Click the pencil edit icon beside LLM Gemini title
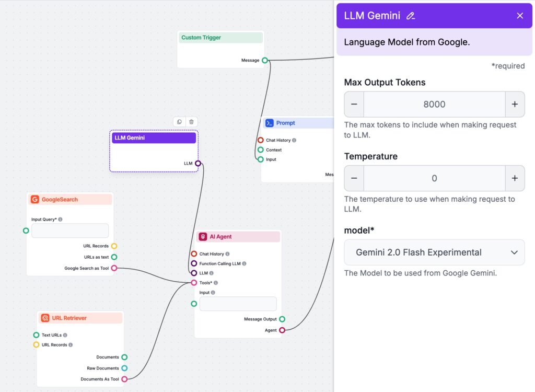 (411, 16)
